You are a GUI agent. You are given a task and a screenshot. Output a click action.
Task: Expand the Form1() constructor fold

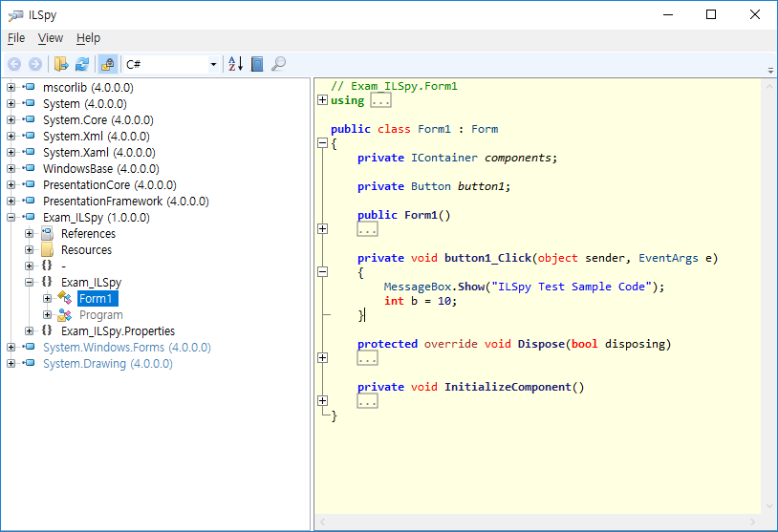click(x=322, y=228)
